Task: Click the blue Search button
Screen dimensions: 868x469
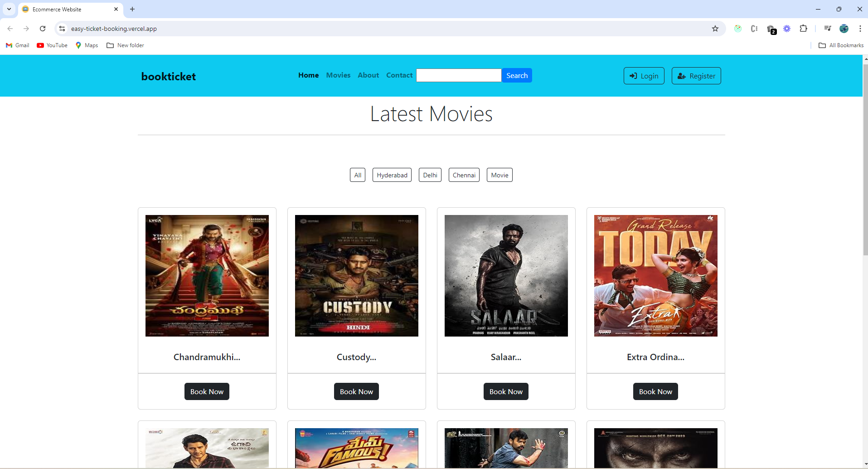Action: click(517, 75)
